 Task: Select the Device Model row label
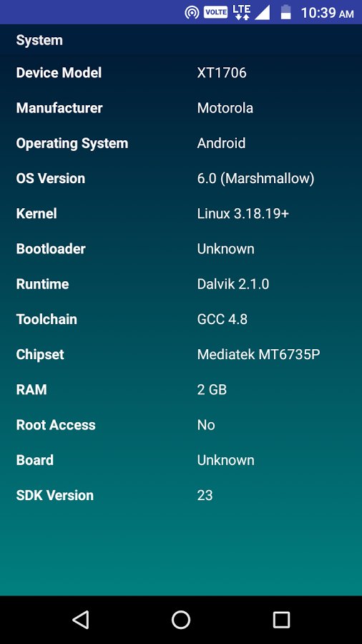[x=59, y=73]
